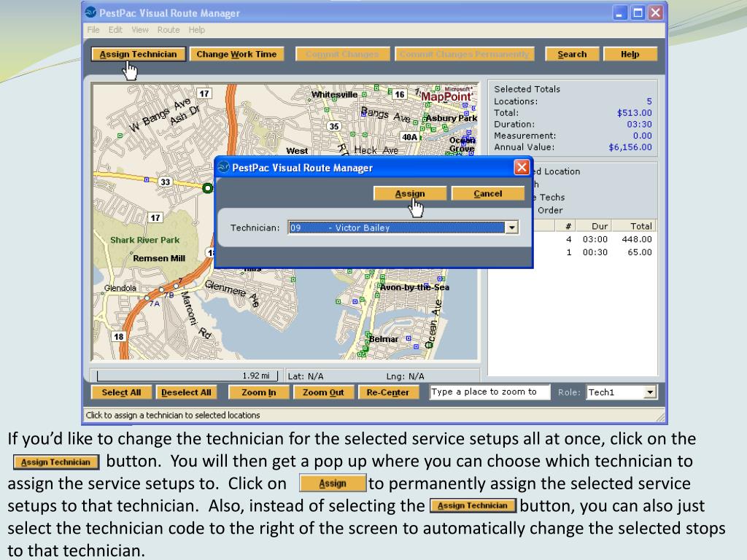Click the Assign Technician toolbar button
Screen dimensions: 747x560
[x=138, y=54]
